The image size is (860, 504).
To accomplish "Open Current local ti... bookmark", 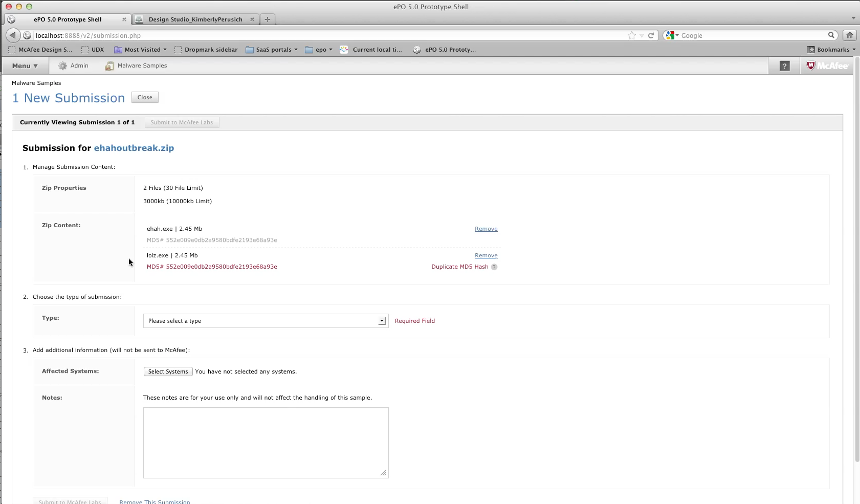I will click(371, 50).
